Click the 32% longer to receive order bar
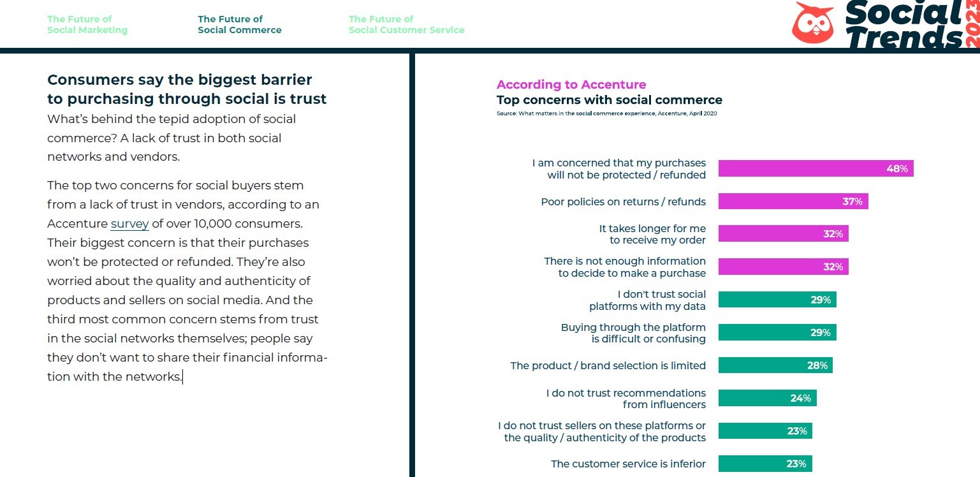The image size is (980, 477). point(783,234)
